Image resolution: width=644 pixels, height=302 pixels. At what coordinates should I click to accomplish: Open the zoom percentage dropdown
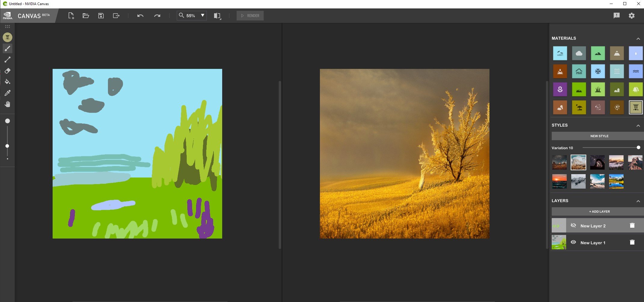tap(203, 16)
